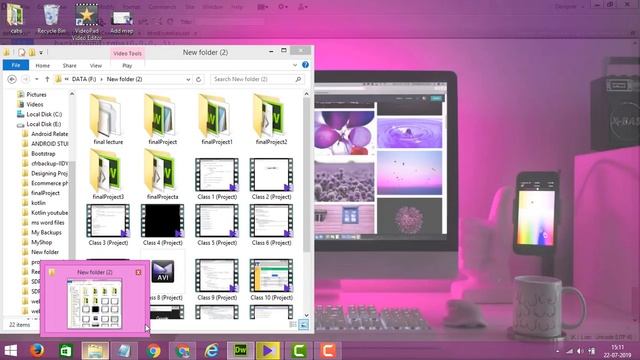The image size is (640, 360).
Task: Go up one folder level
Action: pos(47,79)
